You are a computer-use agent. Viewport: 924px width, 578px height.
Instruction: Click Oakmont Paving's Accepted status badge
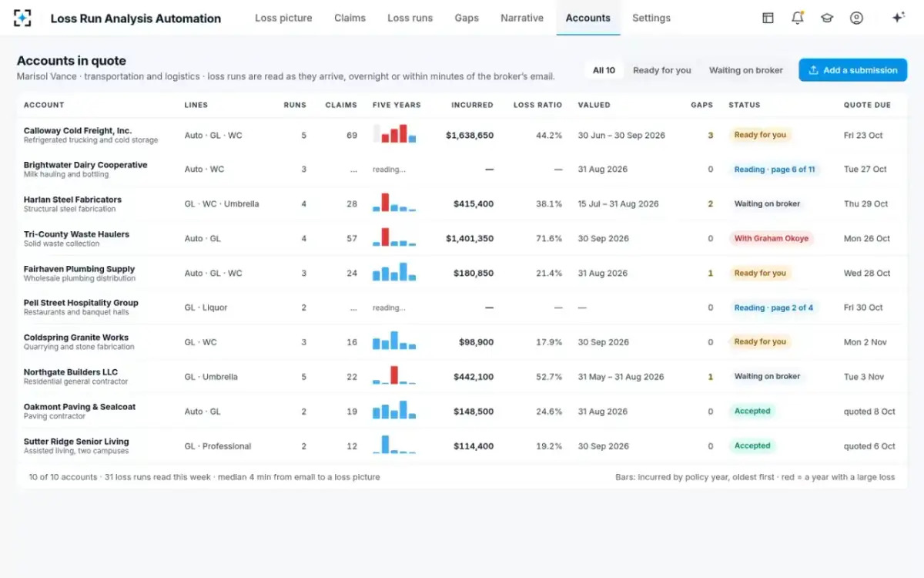click(x=752, y=412)
